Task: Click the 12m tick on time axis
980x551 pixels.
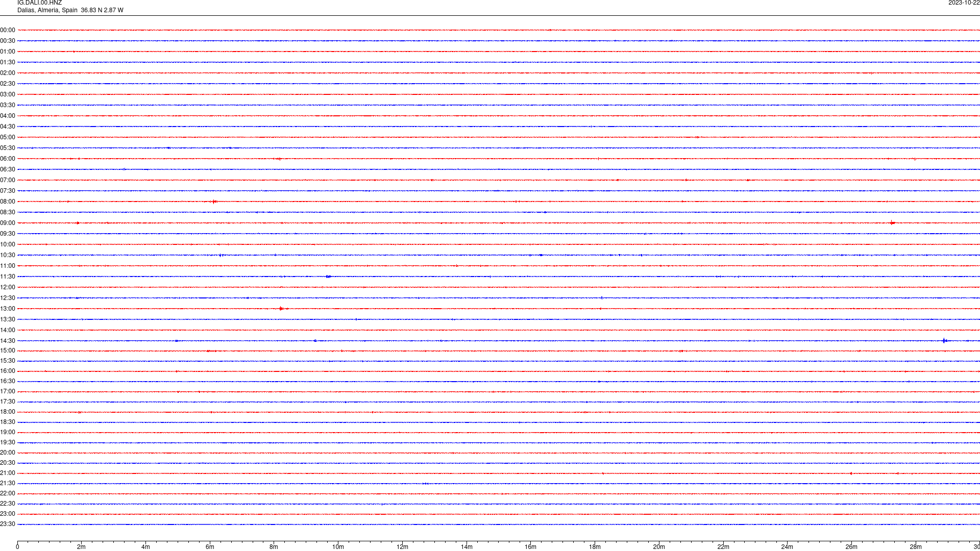Action: [402, 547]
